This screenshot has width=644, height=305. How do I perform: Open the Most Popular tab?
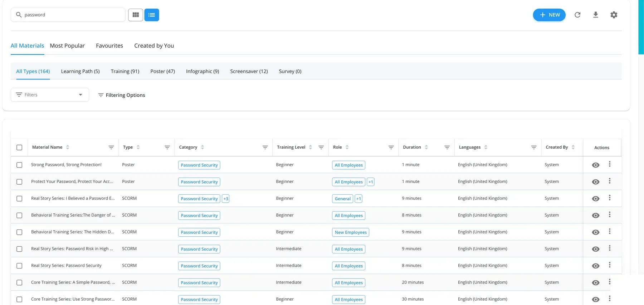coord(67,46)
